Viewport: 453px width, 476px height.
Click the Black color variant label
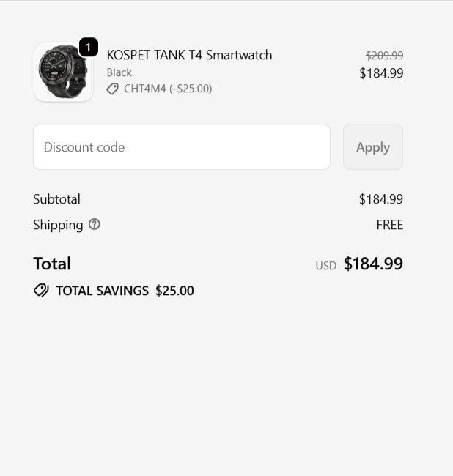[119, 72]
